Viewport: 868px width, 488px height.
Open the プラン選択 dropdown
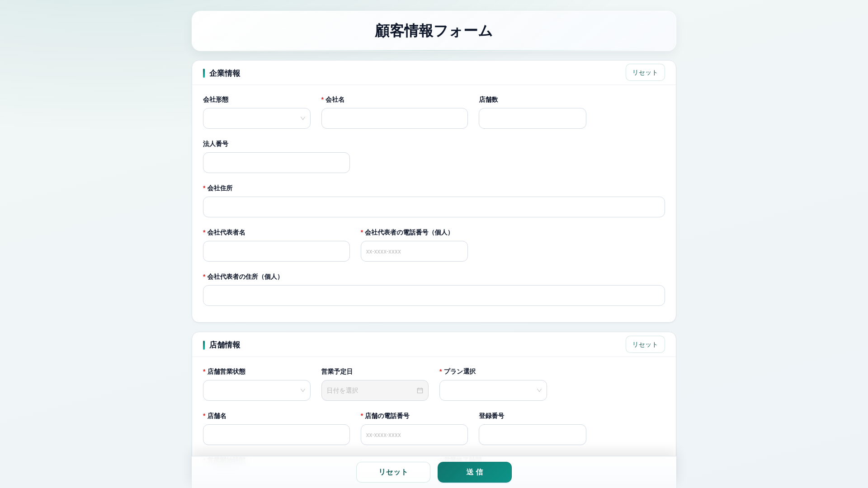pos(493,390)
